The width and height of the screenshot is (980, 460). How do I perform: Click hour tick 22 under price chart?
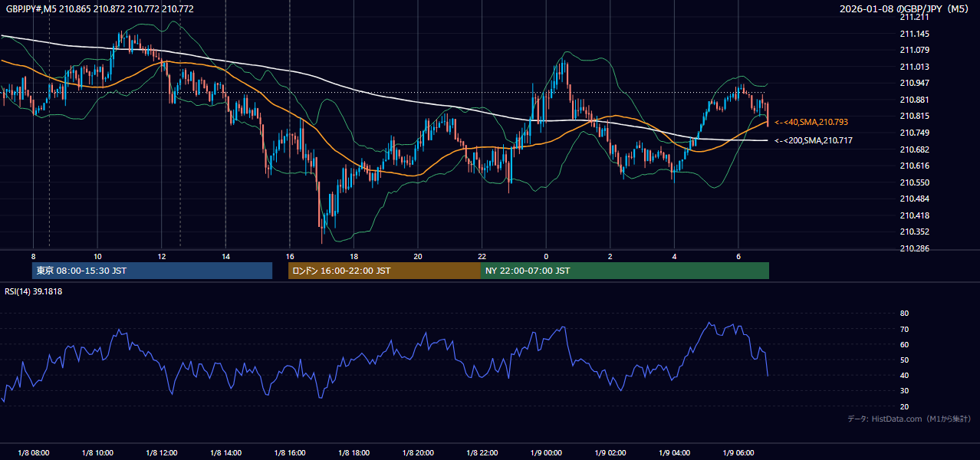click(x=482, y=256)
